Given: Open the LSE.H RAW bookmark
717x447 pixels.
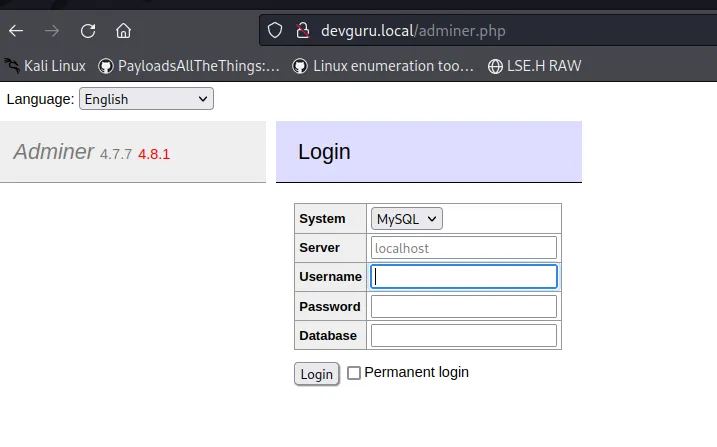Looking at the screenshot, I should (x=534, y=66).
